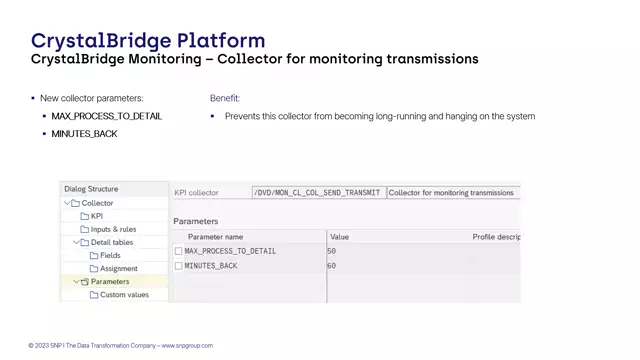Click the Fields folder icon
This screenshot has width=640, height=360.
pos(94,256)
